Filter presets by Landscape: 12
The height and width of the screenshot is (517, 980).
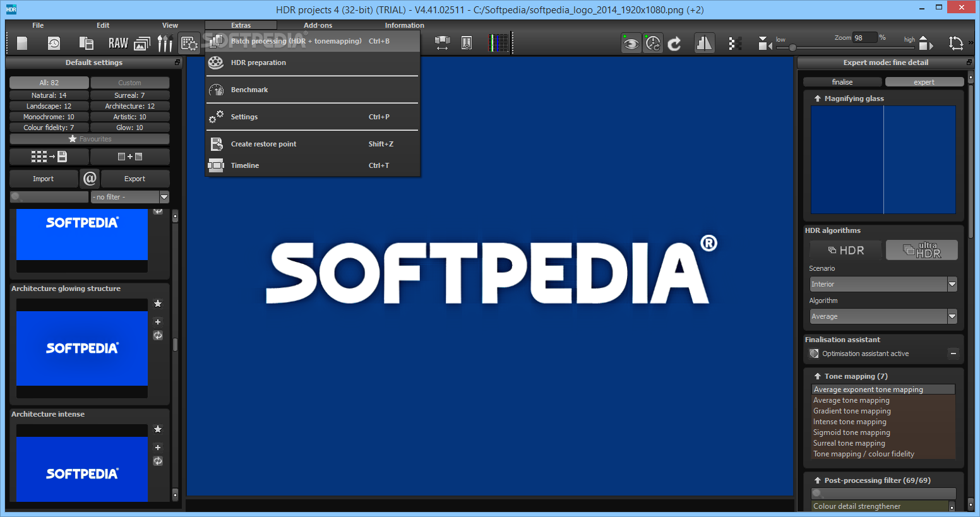click(49, 106)
